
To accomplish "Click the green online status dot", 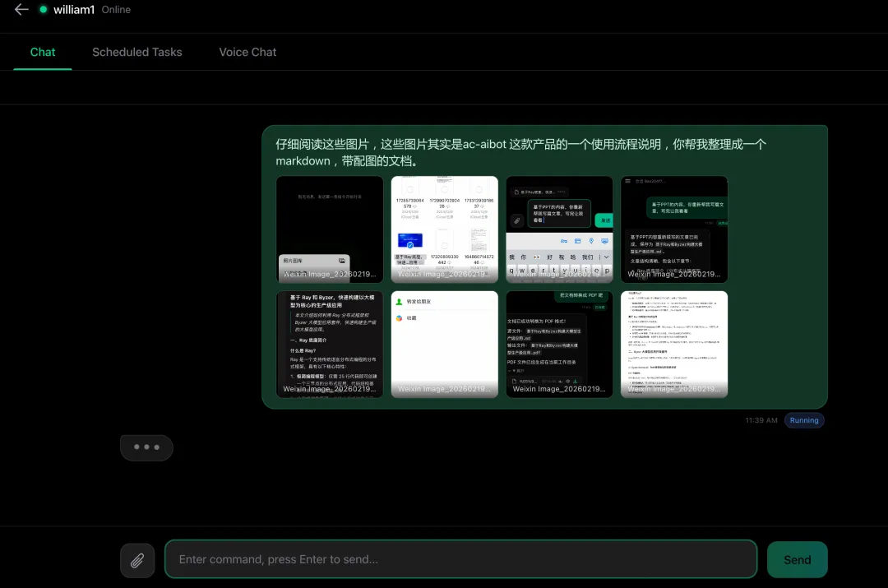I will point(43,9).
